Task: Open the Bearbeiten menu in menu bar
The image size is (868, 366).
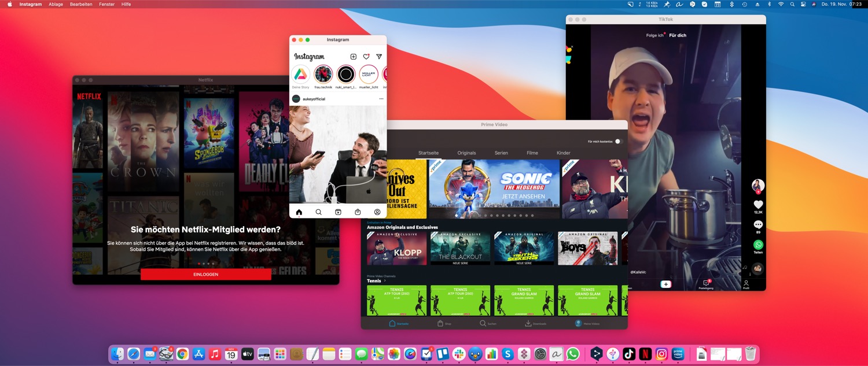Action: (x=80, y=4)
